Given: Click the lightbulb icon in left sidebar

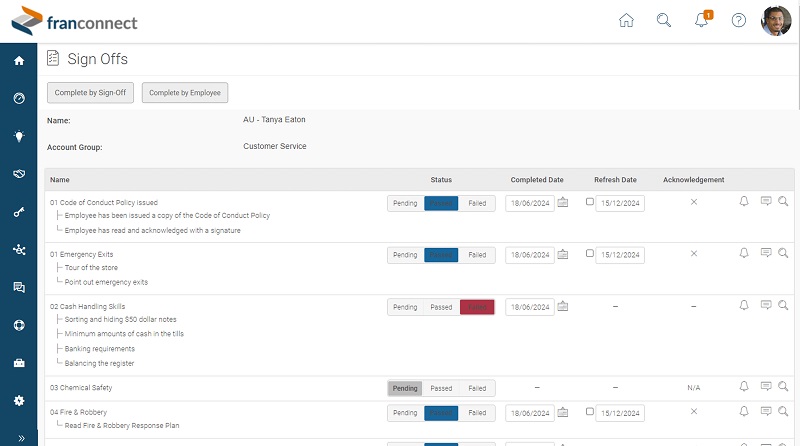Looking at the screenshot, I should click(x=18, y=136).
